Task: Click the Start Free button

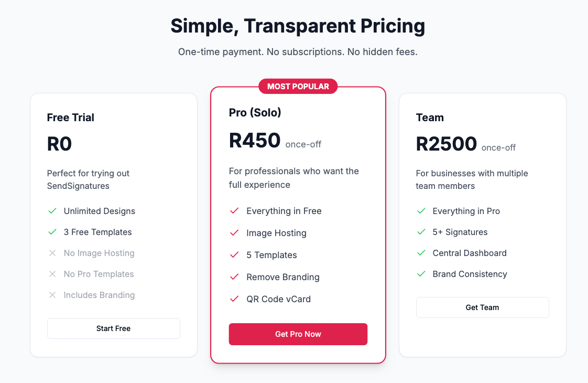Action: 113,328
